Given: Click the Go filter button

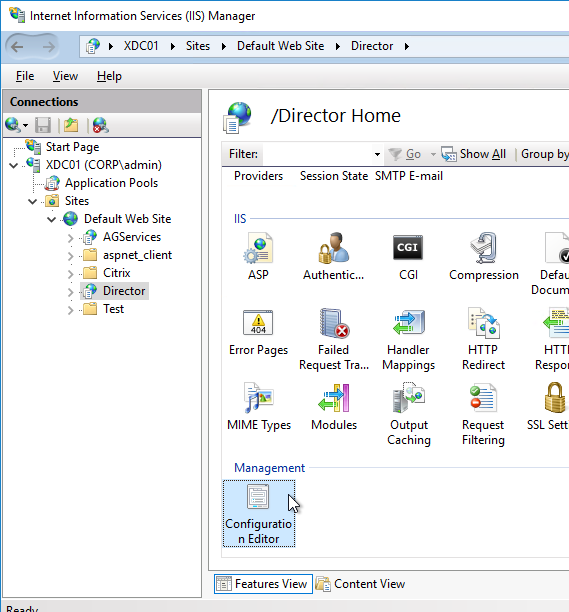Looking at the screenshot, I should tap(405, 154).
